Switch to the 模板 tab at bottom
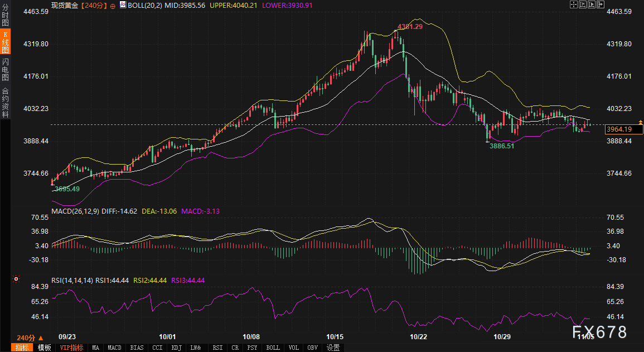The width and height of the screenshot is (644, 352). pos(44,348)
